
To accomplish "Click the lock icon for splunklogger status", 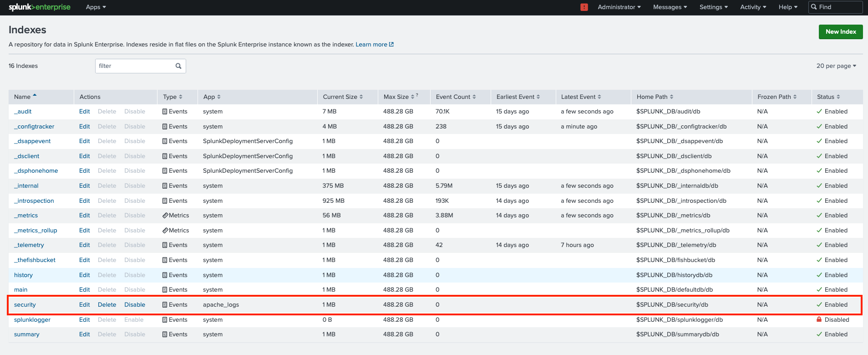I will 819,319.
